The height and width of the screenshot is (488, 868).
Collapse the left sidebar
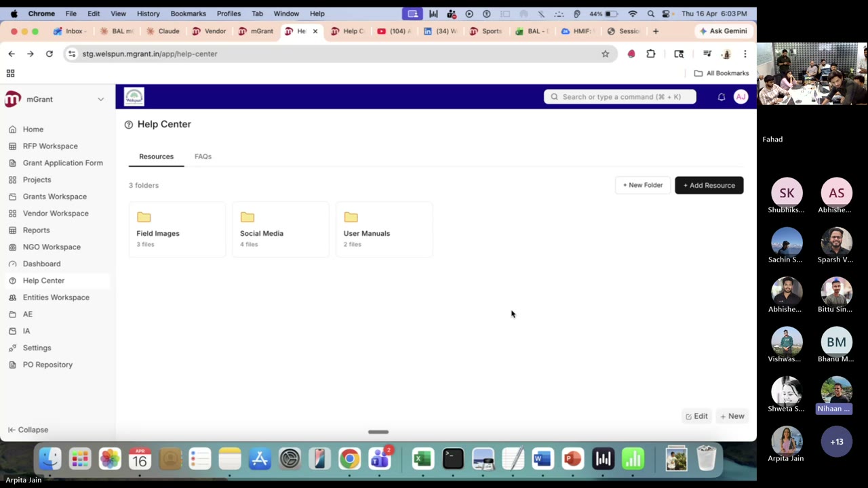(x=28, y=430)
